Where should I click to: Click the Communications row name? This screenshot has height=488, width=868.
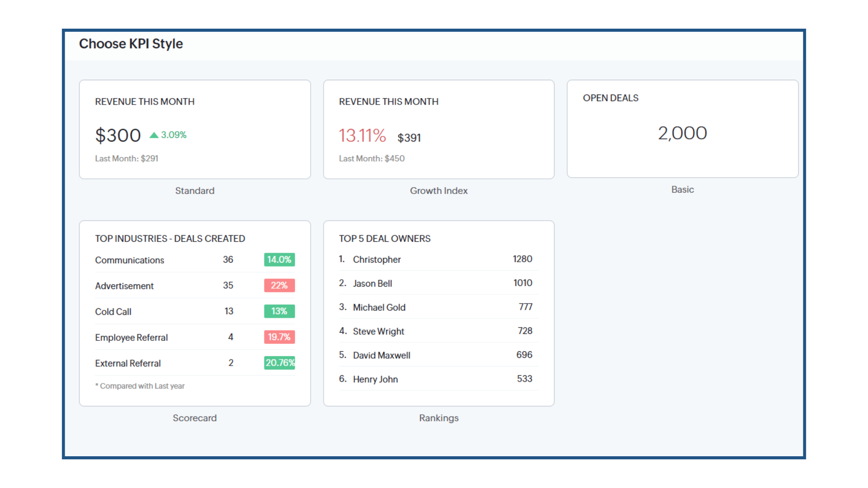130,260
